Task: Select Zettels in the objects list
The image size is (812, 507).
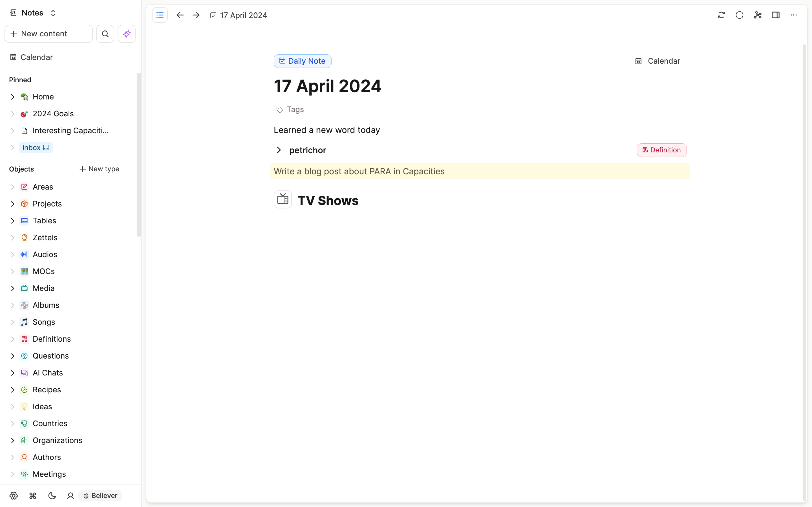Action: tap(45, 238)
